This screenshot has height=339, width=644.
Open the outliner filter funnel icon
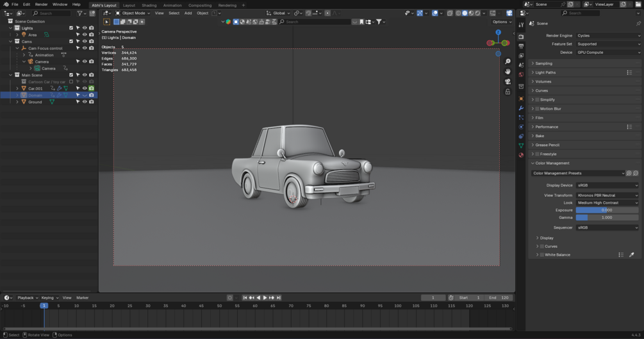[80, 13]
